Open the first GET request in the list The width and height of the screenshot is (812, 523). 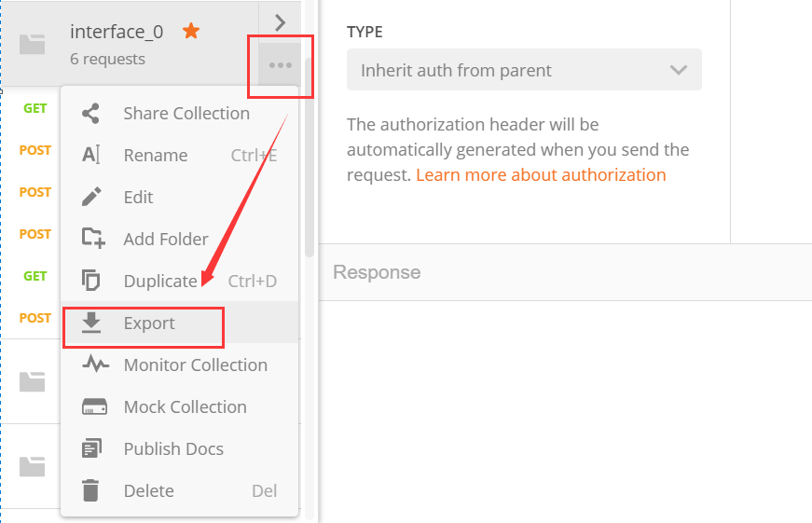click(35, 108)
